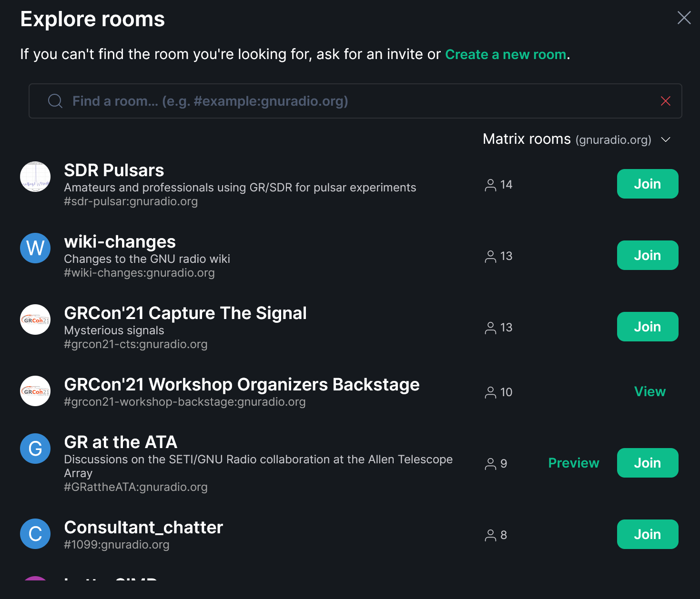Click the SDR Pulsars room avatar
Screen dimensions: 700x599
click(35, 177)
